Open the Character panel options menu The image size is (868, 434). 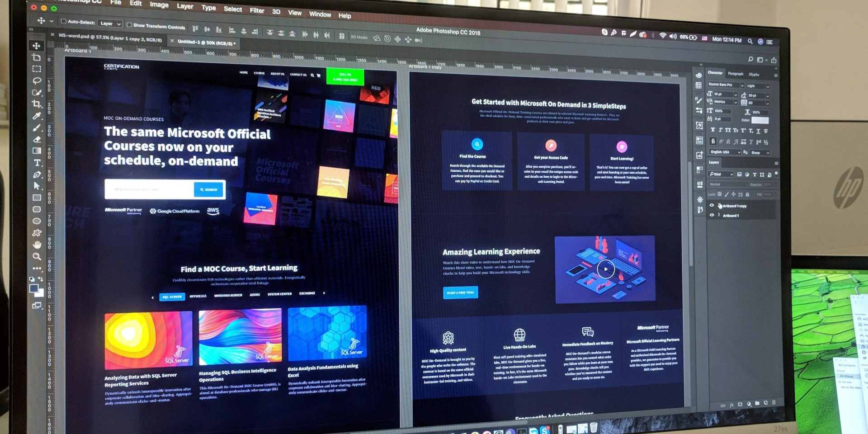pos(776,75)
